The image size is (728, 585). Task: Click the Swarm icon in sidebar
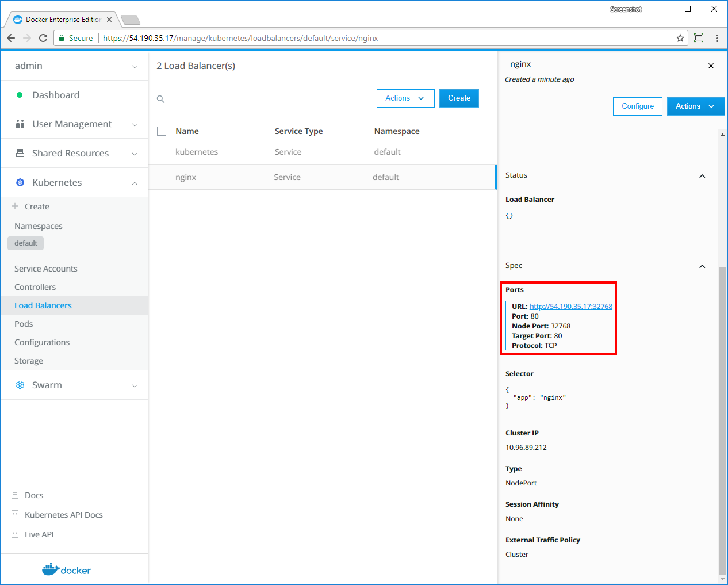click(x=20, y=385)
